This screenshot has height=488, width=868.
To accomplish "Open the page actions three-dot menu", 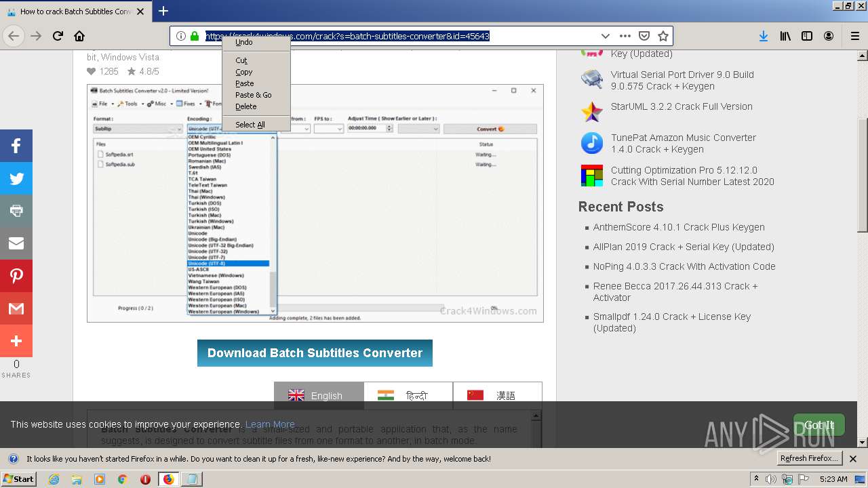I will coord(625,36).
